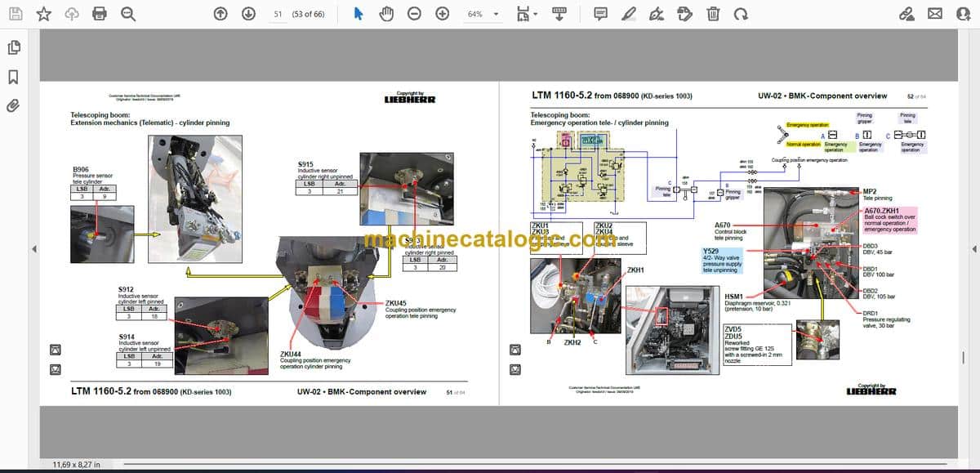Toggle attachments paperclip panel
980x473 pixels.
click(x=14, y=105)
